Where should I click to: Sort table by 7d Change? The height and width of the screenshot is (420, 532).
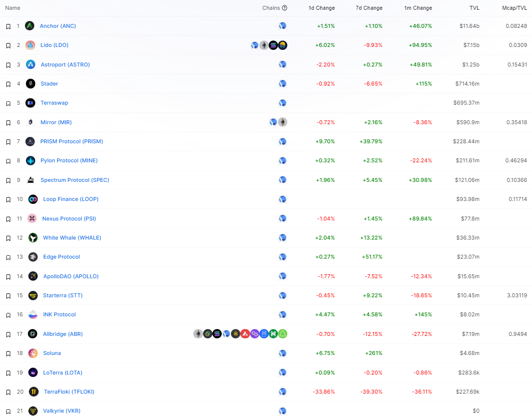(x=369, y=8)
